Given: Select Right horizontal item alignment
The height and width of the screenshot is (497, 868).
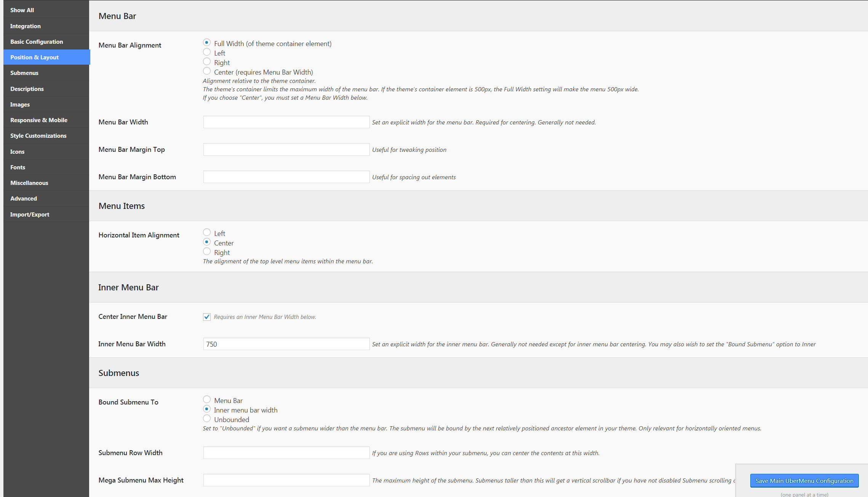Looking at the screenshot, I should (x=207, y=252).
